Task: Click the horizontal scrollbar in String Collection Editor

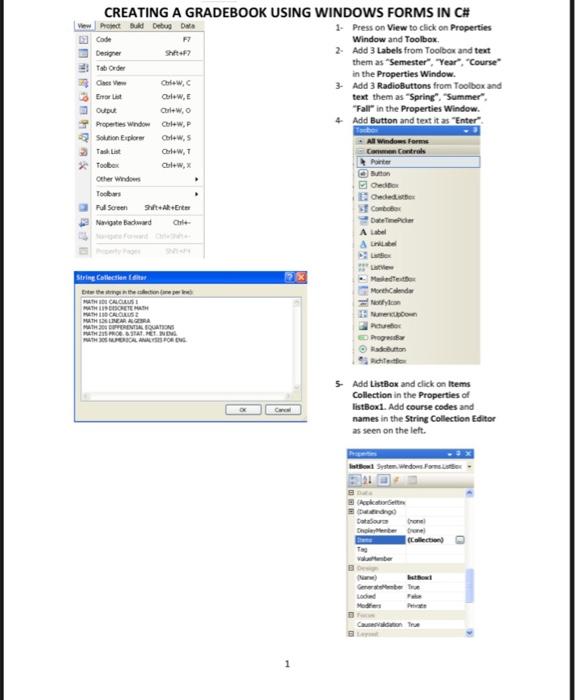Action: coord(187,396)
